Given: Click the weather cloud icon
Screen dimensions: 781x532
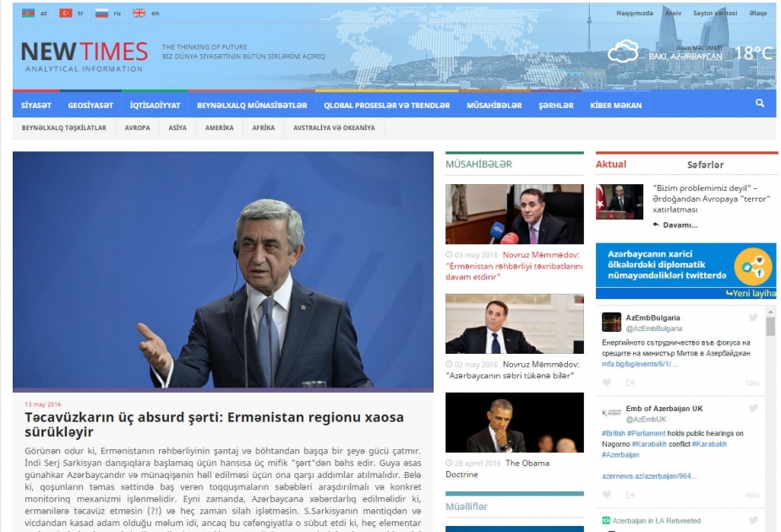Looking at the screenshot, I should pyautogui.click(x=623, y=52).
